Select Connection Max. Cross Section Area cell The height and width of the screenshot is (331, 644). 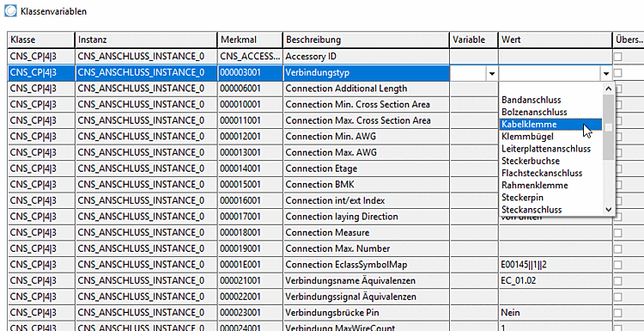(367, 121)
